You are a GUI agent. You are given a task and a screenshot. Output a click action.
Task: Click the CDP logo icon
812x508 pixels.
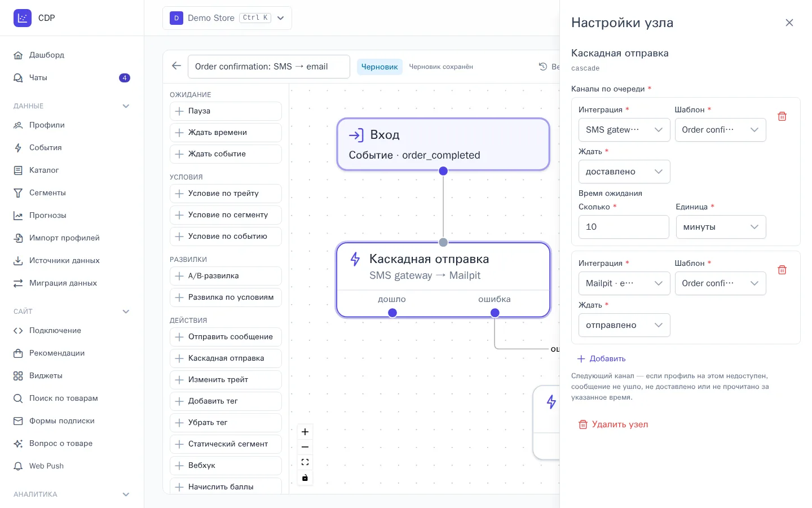[23, 18]
